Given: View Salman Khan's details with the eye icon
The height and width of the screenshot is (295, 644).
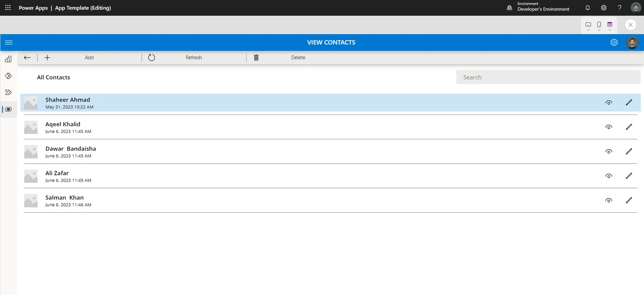Looking at the screenshot, I should (x=609, y=201).
